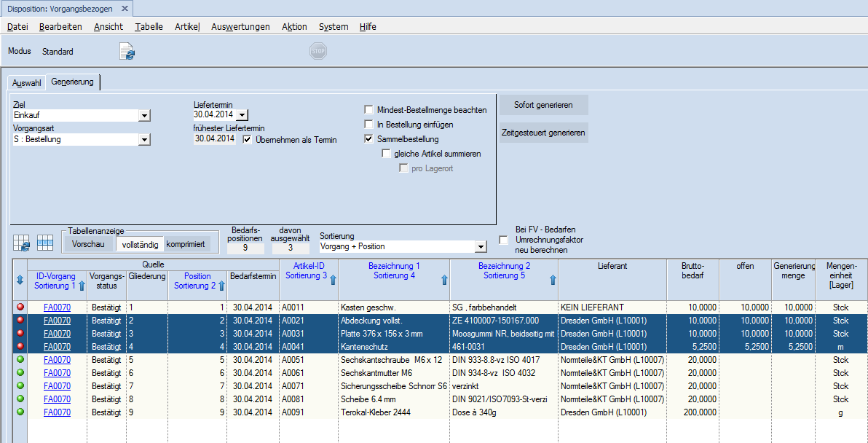Switch to the Auswahl tab
The width and height of the screenshot is (868, 443).
(27, 83)
